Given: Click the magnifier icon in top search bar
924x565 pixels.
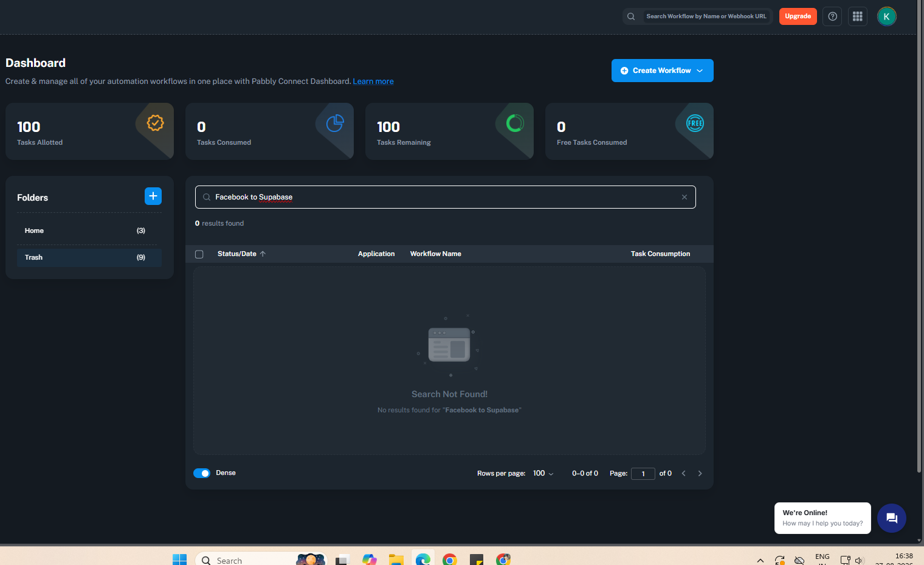Looking at the screenshot, I should (631, 16).
